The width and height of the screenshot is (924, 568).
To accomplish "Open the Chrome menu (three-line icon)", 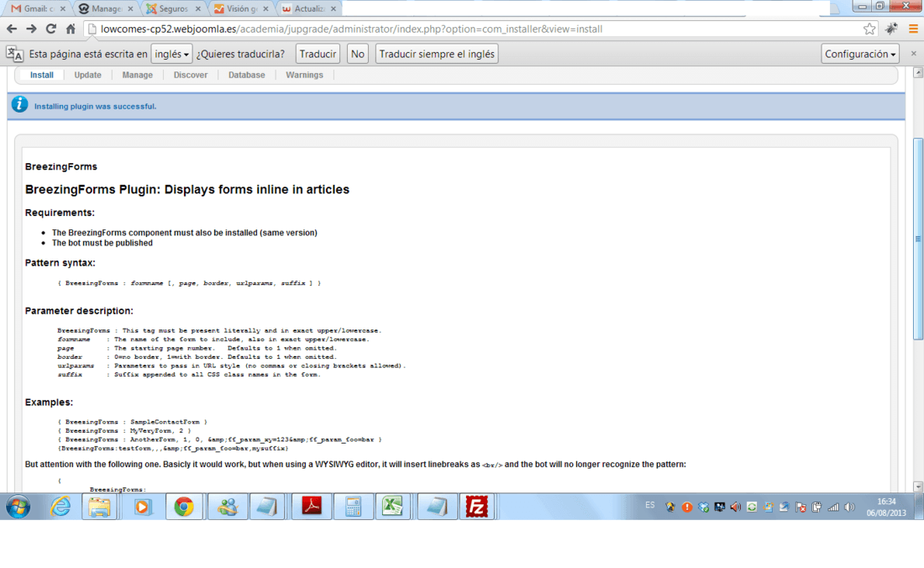I will [x=913, y=29].
